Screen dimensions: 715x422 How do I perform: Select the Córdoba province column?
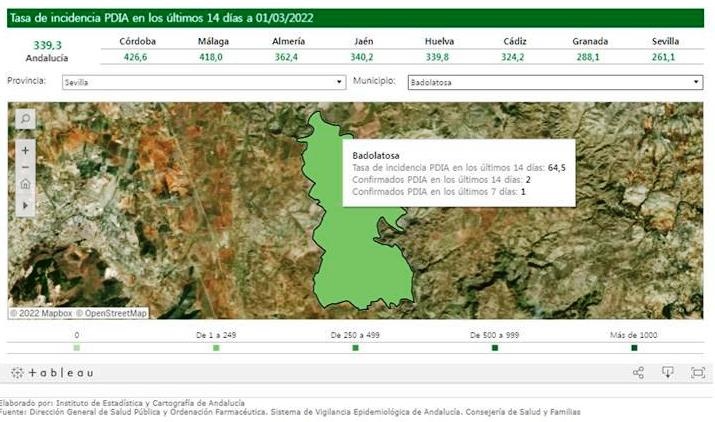pos(137,41)
